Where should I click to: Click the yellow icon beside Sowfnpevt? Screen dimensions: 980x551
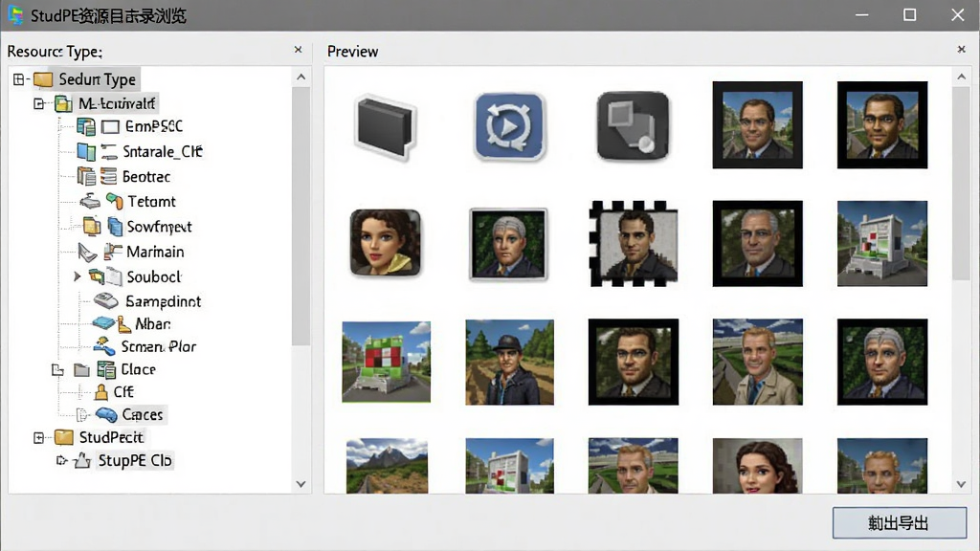click(x=92, y=226)
